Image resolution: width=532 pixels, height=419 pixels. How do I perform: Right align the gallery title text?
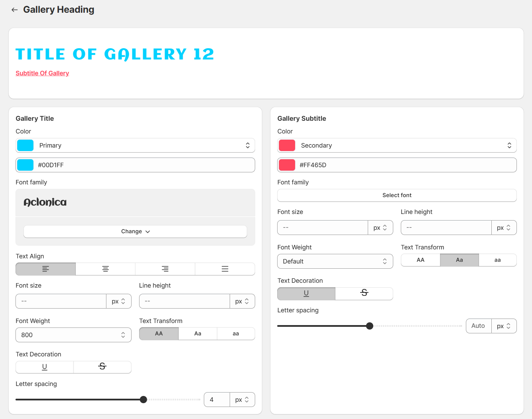click(x=165, y=269)
